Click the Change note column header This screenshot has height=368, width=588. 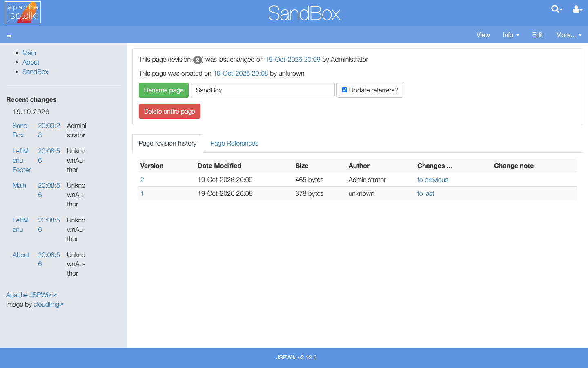point(514,166)
